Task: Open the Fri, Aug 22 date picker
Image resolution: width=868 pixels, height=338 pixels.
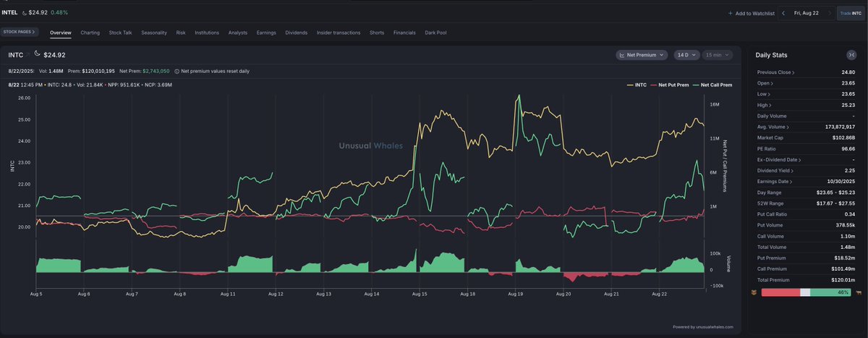Action: point(806,13)
